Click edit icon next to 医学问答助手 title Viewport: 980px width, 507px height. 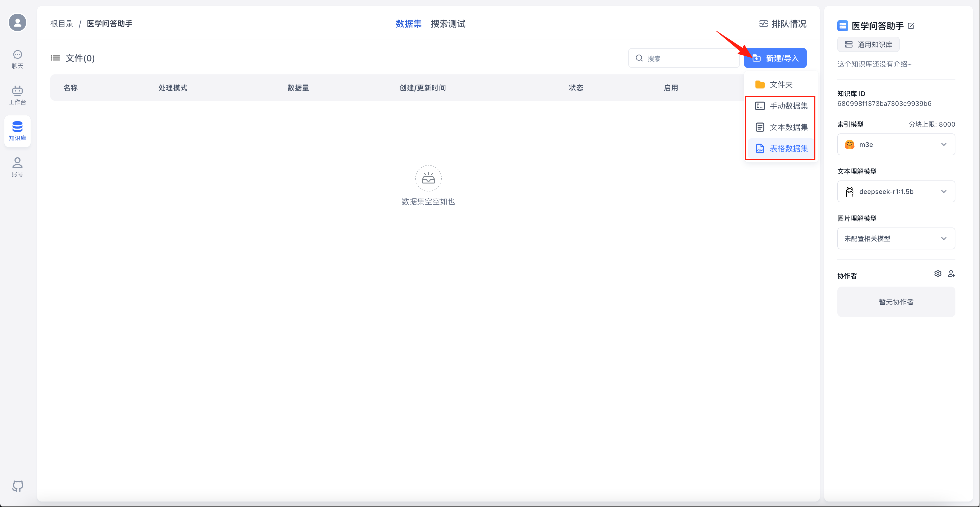click(911, 26)
